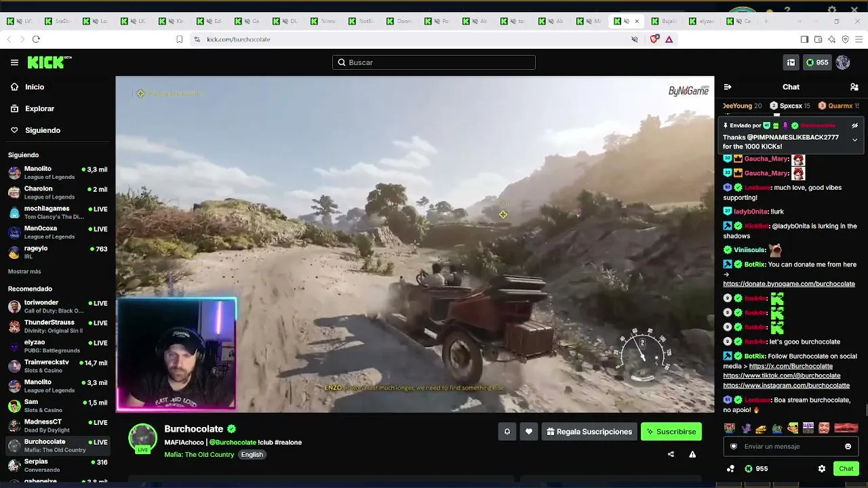Open Man0coxa channel in the sidebar
The image size is (868, 488).
pyautogui.click(x=58, y=232)
